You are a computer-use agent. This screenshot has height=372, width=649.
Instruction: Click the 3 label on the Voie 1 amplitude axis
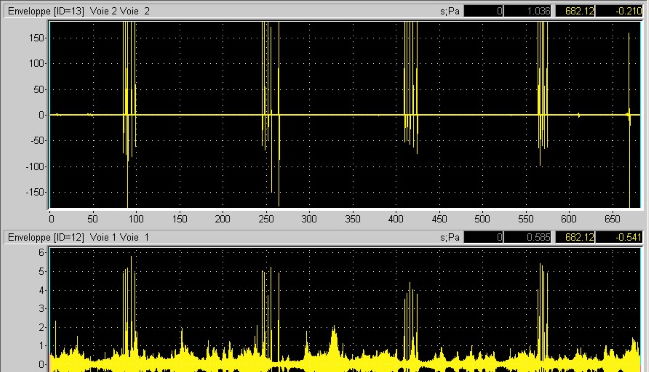tap(41, 308)
